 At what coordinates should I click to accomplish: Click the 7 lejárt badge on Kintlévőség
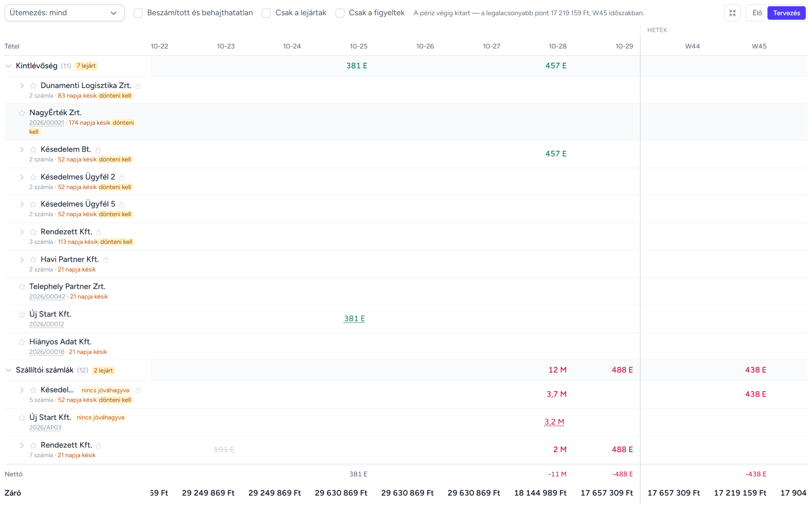86,66
